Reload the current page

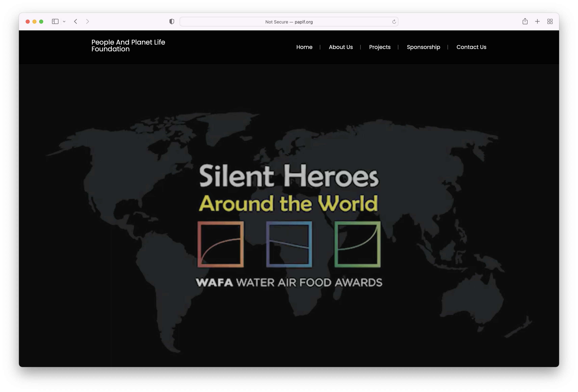tap(394, 22)
